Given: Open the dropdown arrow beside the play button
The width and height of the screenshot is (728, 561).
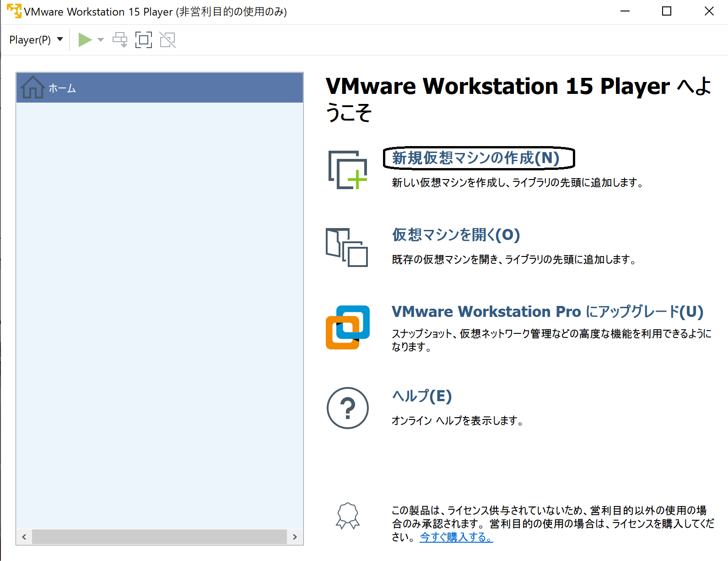Looking at the screenshot, I should pos(101,40).
